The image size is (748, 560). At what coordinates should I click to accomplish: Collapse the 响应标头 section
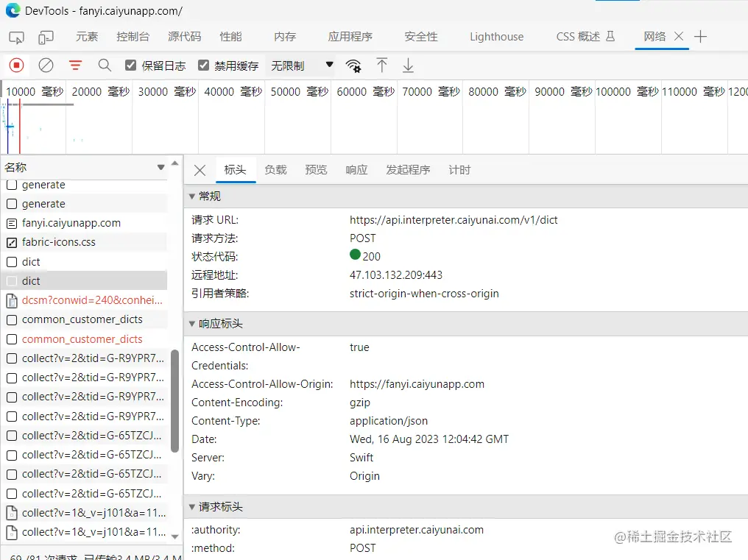point(191,324)
